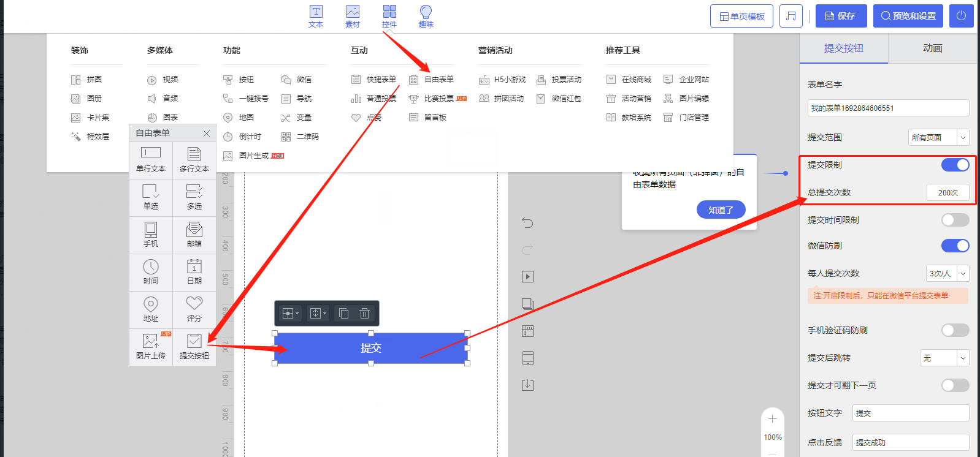Open the 提交后跳转 dropdown
The image size is (980, 457).
pos(944,358)
